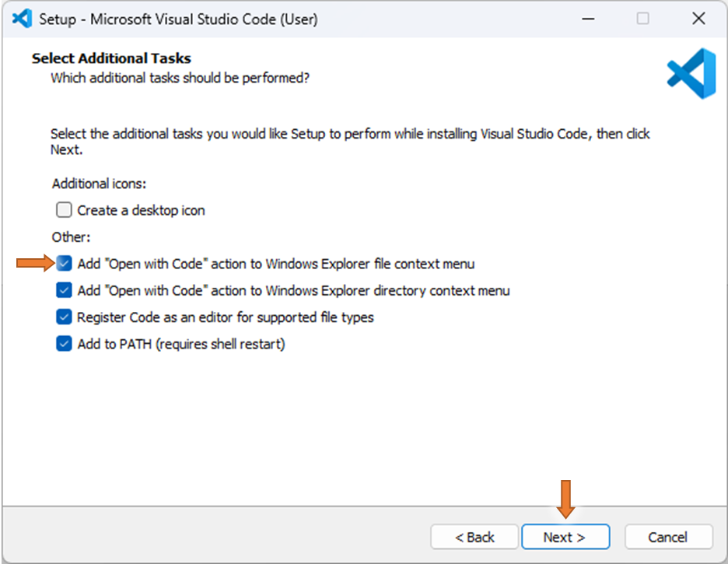
Task: Toggle 'Open with Code' directory context menu checkbox
Action: [x=64, y=290]
